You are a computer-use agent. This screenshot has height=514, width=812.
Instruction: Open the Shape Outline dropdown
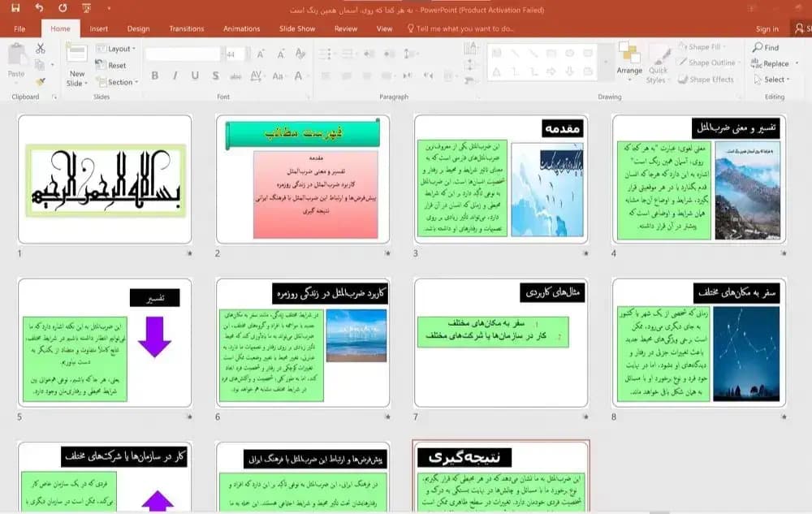pyautogui.click(x=708, y=63)
